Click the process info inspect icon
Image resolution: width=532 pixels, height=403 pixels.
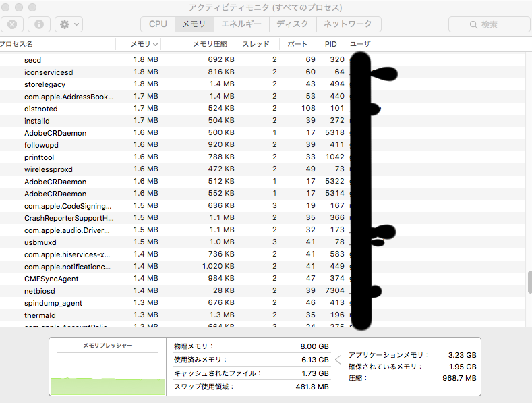point(38,24)
